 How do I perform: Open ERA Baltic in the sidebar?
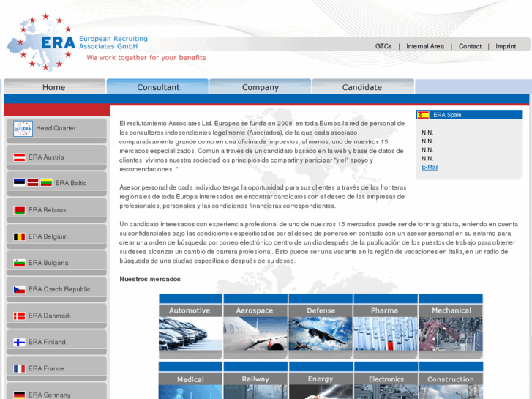(56, 183)
